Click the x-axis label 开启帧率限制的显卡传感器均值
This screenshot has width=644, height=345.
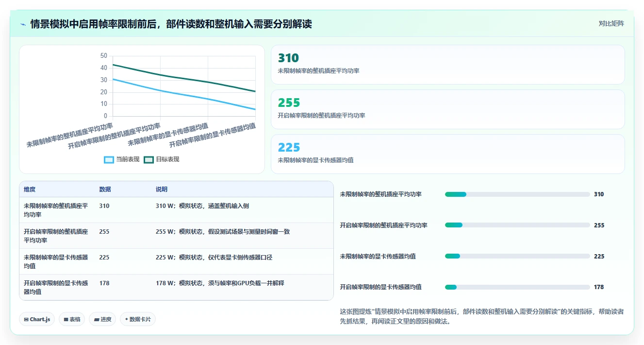213,136
